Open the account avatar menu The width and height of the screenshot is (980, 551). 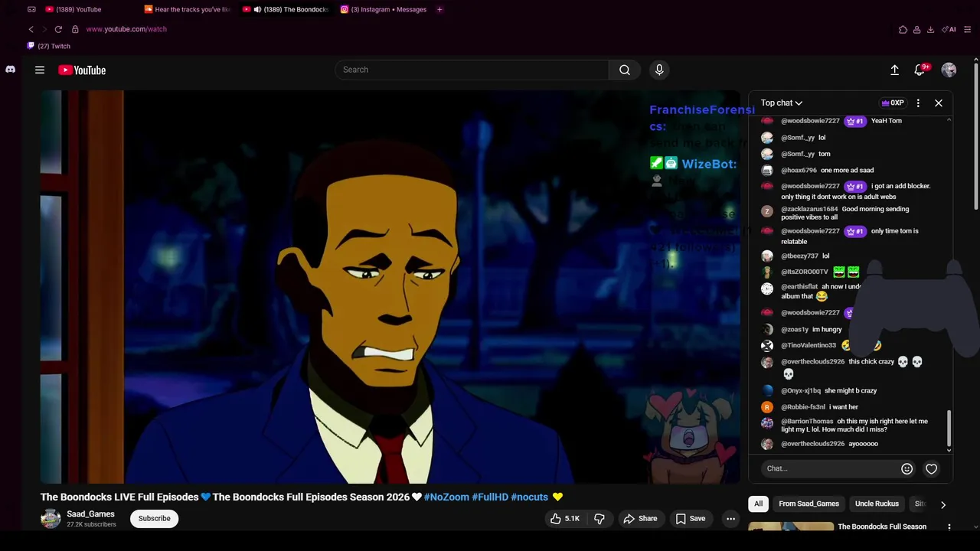coord(949,70)
